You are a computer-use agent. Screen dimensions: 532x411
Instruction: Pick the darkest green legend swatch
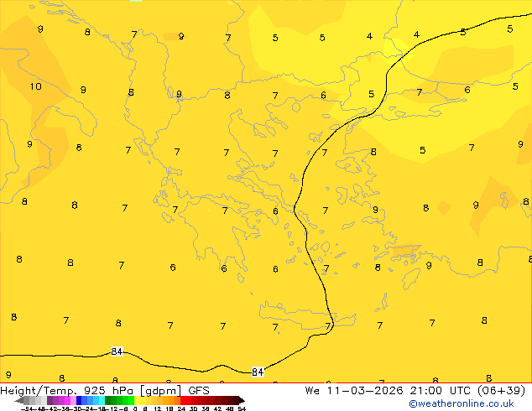point(107,400)
